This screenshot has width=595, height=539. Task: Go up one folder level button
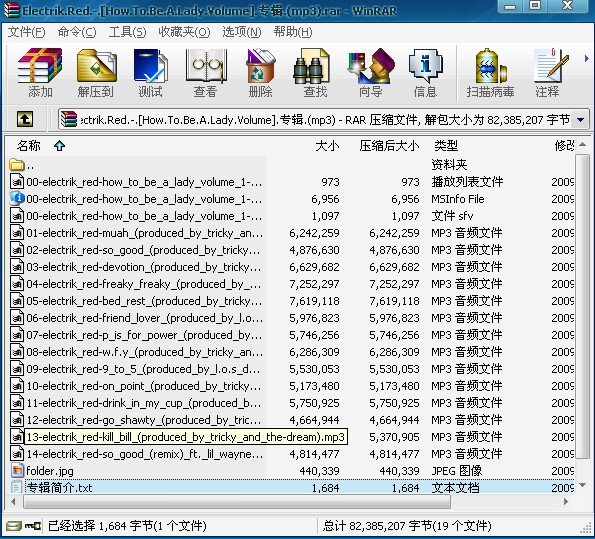pyautogui.click(x=25, y=119)
